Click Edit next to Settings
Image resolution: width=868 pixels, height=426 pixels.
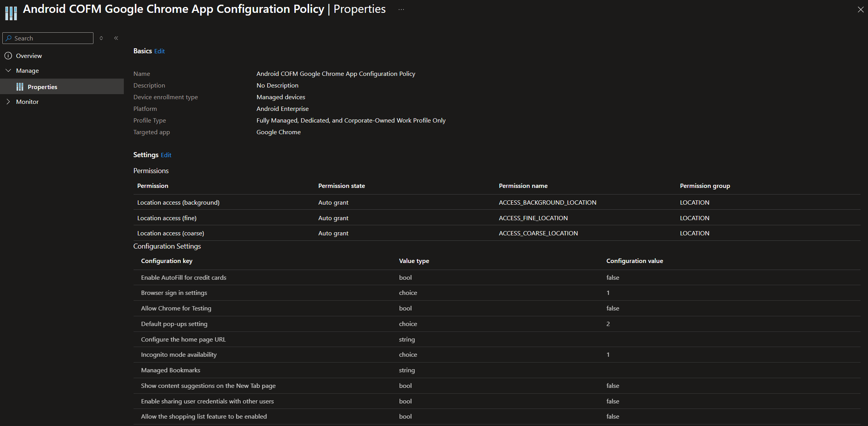point(166,155)
